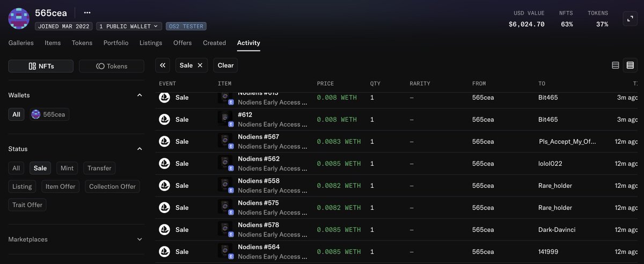Toggle the Trait Offer status filter
Image resolution: width=644 pixels, height=264 pixels.
[27, 204]
